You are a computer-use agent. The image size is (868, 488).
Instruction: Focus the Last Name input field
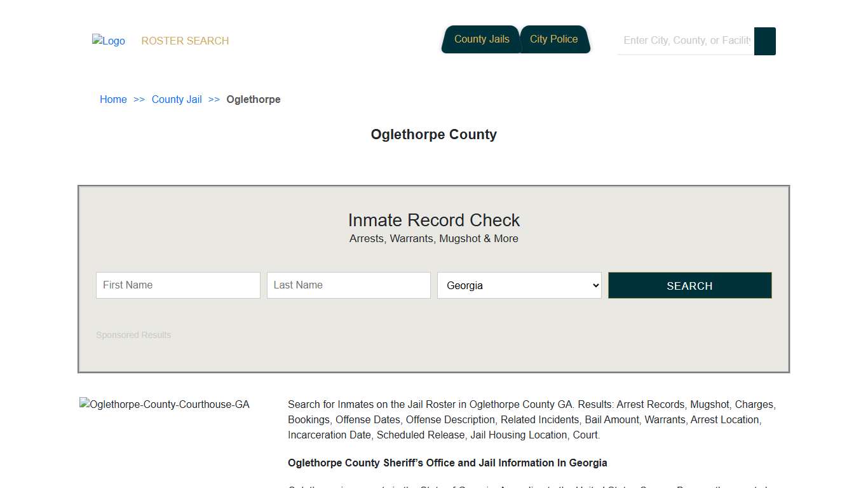(x=348, y=285)
